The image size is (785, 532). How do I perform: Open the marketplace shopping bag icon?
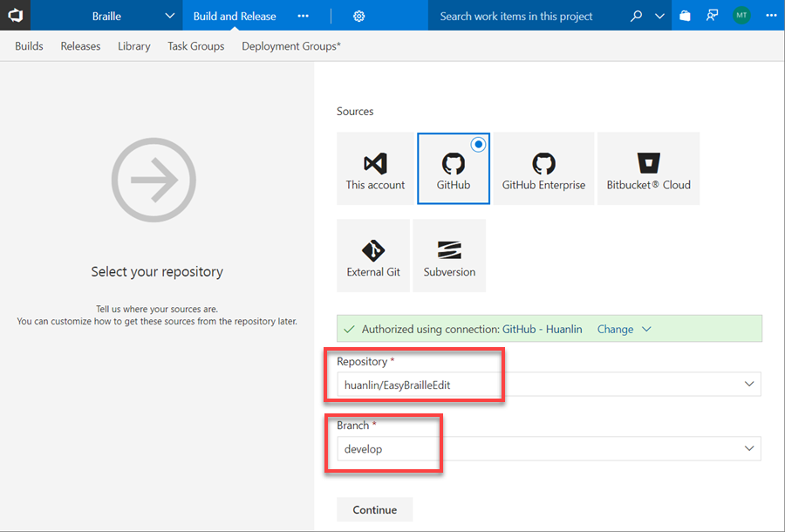(x=685, y=16)
